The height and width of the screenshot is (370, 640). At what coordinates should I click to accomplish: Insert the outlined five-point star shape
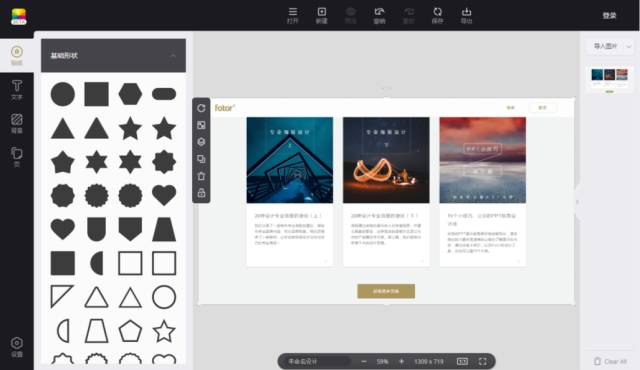[x=164, y=331]
